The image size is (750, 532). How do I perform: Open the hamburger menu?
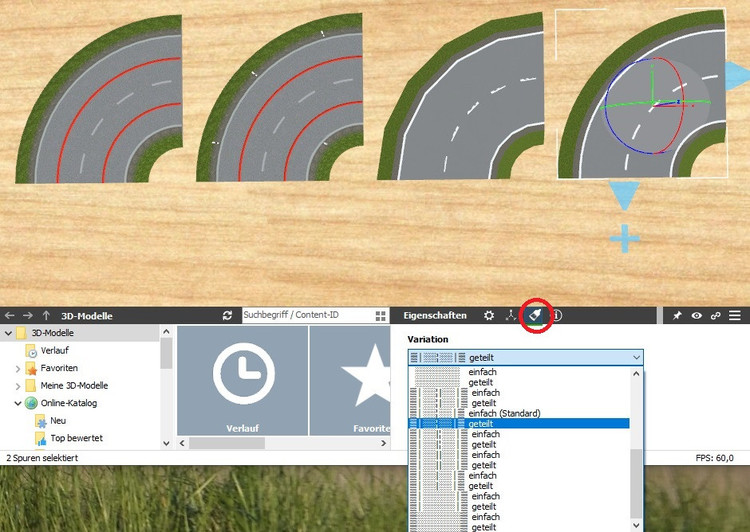click(x=735, y=316)
